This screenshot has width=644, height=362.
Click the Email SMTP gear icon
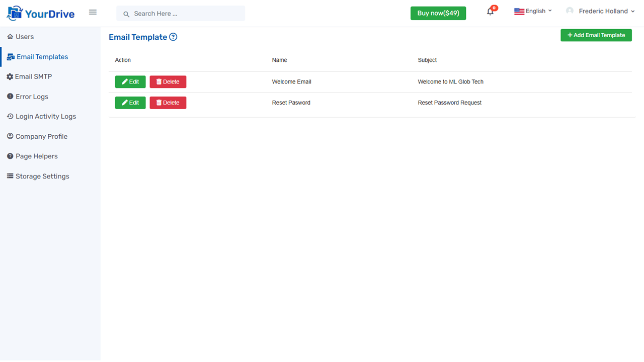point(9,76)
